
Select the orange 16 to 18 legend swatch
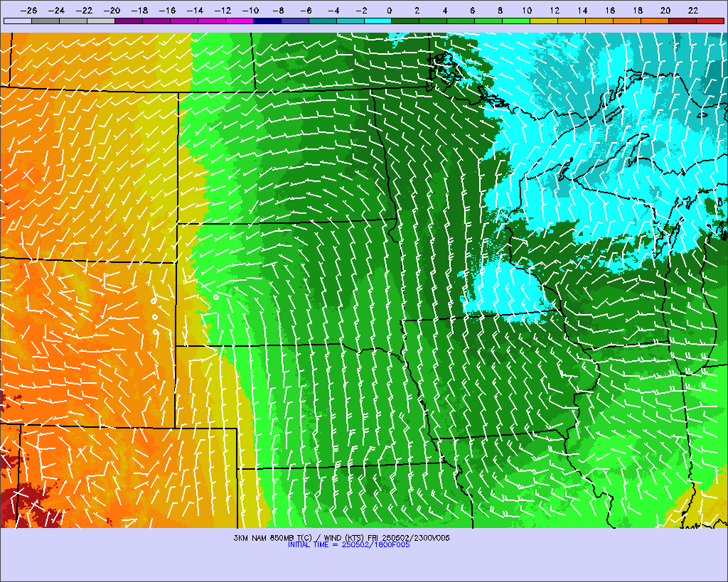pos(627,21)
